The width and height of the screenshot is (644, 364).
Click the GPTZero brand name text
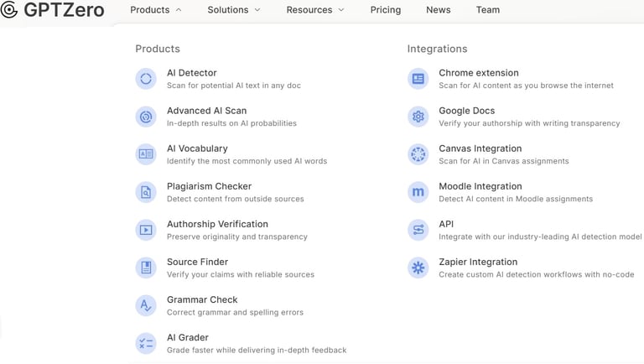pyautogui.click(x=64, y=10)
